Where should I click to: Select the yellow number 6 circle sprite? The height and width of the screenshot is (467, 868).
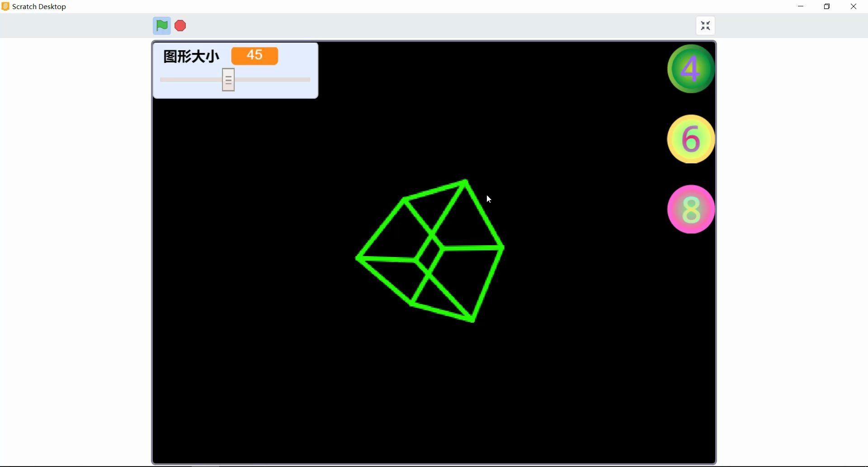(690, 139)
